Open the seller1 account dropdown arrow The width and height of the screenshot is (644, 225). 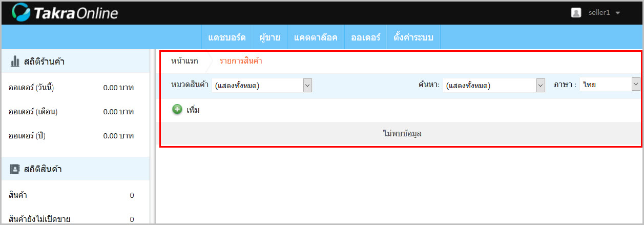pos(618,13)
